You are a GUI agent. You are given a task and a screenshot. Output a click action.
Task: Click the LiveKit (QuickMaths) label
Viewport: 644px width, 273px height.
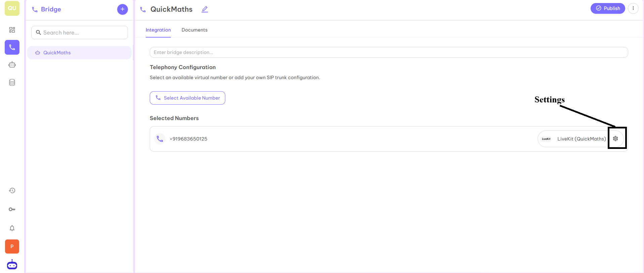[582, 139]
